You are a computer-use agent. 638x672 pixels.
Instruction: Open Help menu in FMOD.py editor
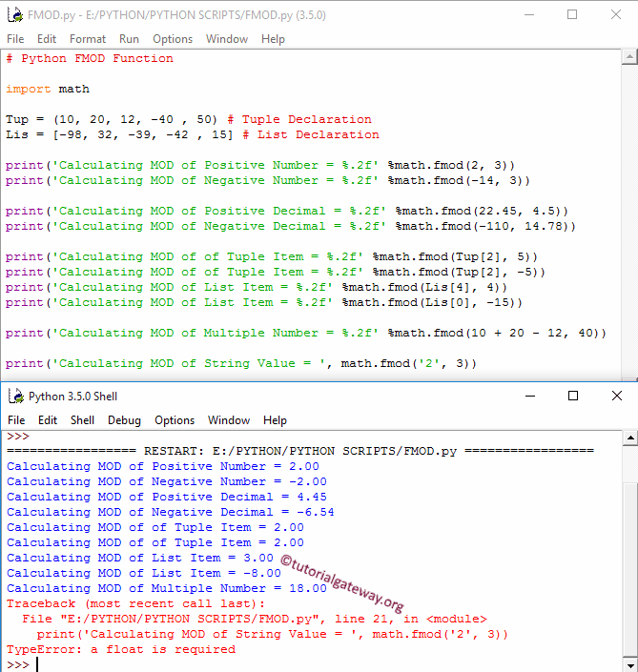point(273,39)
